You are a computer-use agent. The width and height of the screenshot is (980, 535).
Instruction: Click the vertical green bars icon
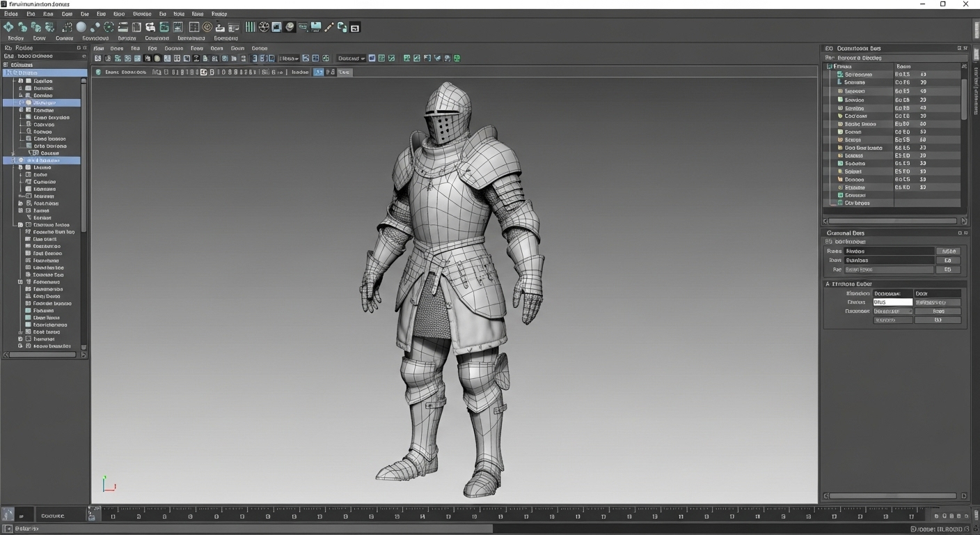click(x=251, y=27)
